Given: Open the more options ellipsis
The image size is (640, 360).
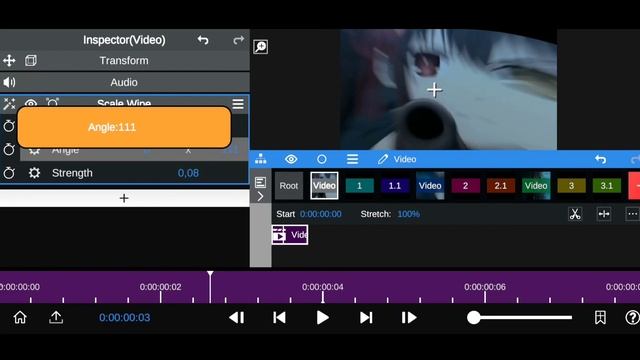Looking at the screenshot, I should [633, 214].
